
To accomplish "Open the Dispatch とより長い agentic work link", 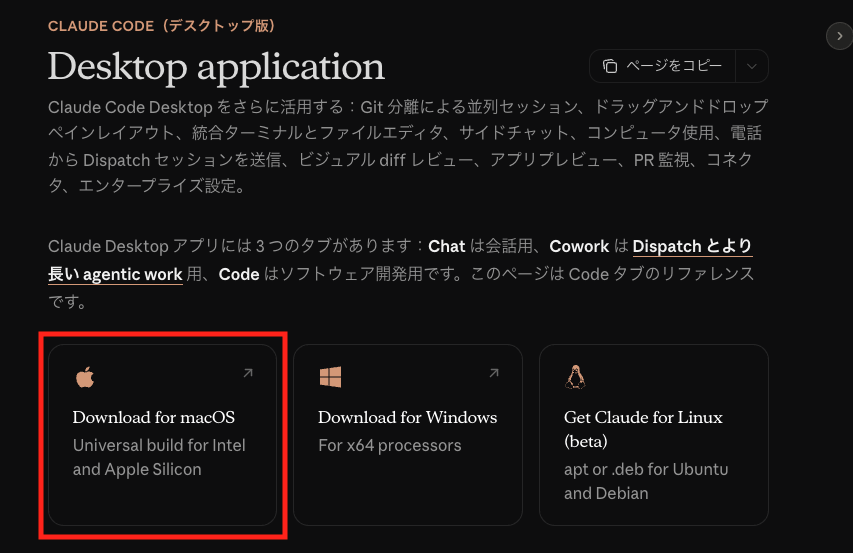I will pyautogui.click(x=692, y=246).
